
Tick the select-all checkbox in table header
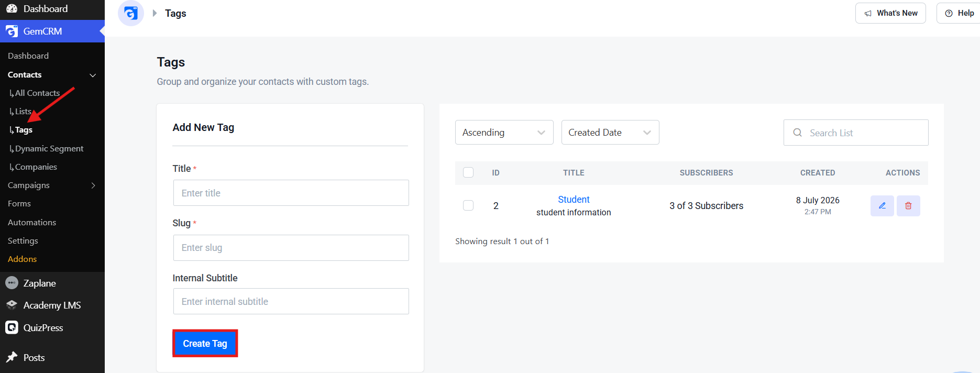tap(468, 172)
